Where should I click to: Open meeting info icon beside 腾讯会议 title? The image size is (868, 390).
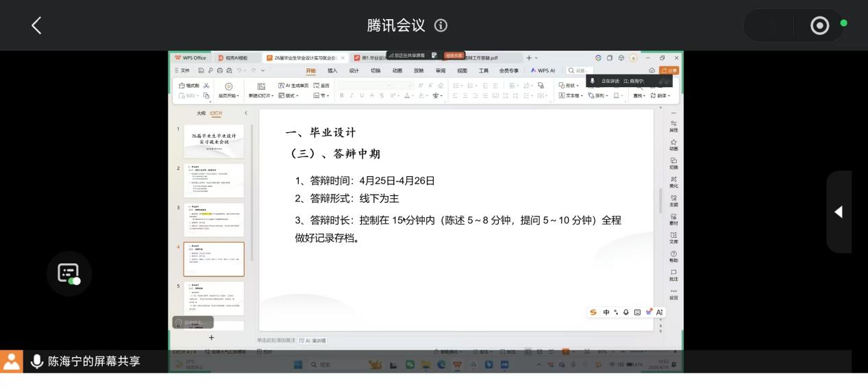pos(441,26)
